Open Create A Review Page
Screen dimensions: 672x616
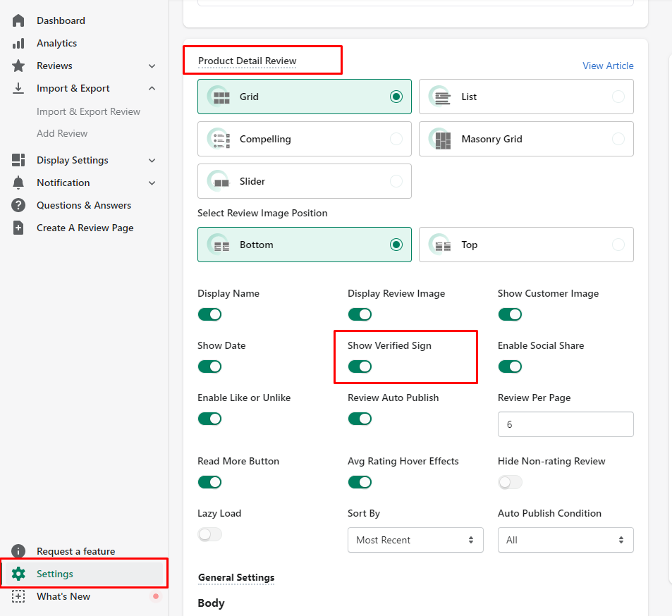click(85, 228)
